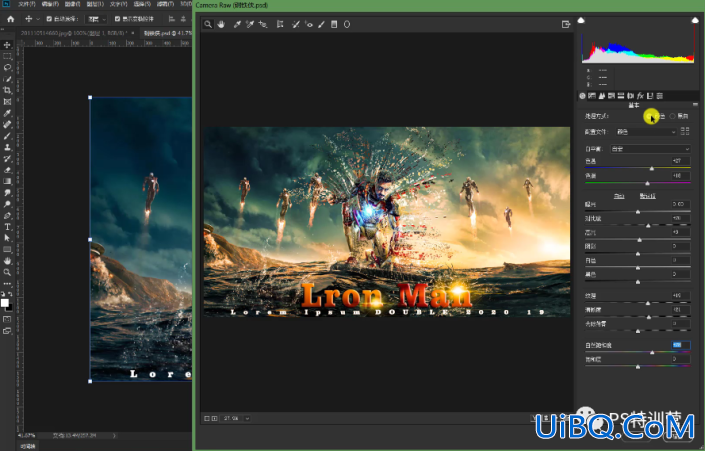Select Photoshop Horizontal Type tool

[7, 227]
